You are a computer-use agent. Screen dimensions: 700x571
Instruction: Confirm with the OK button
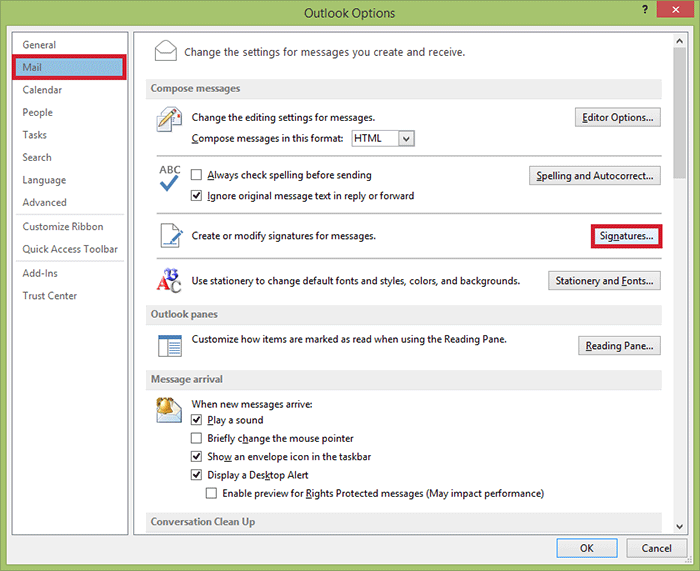[x=587, y=548]
